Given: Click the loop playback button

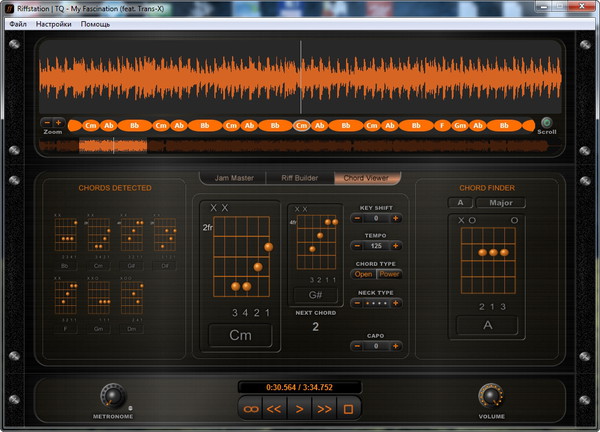Looking at the screenshot, I should 249,408.
